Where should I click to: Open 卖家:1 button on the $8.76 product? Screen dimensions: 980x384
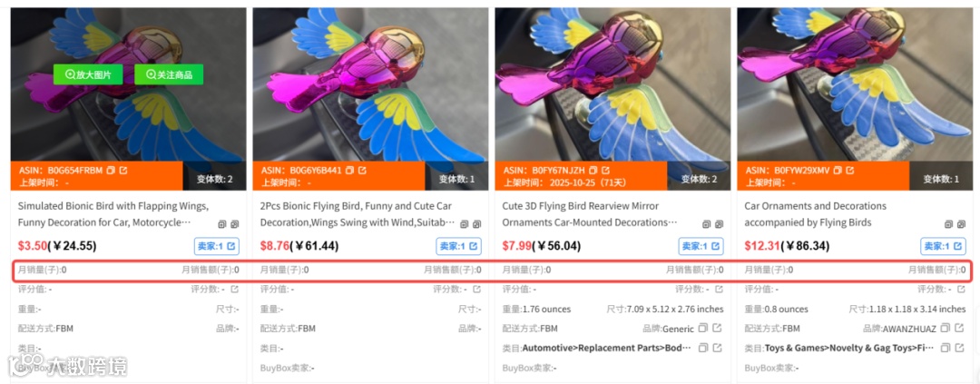tap(459, 246)
